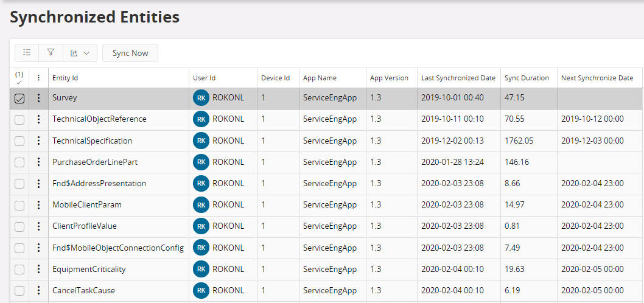Uncheck the Survey row checkbox

tap(19, 99)
